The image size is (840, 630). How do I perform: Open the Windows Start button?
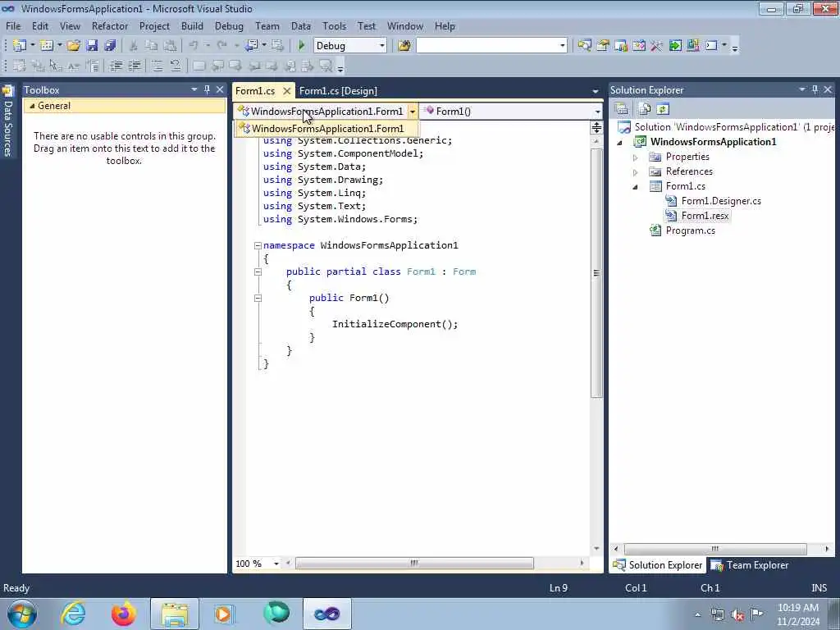point(22,614)
